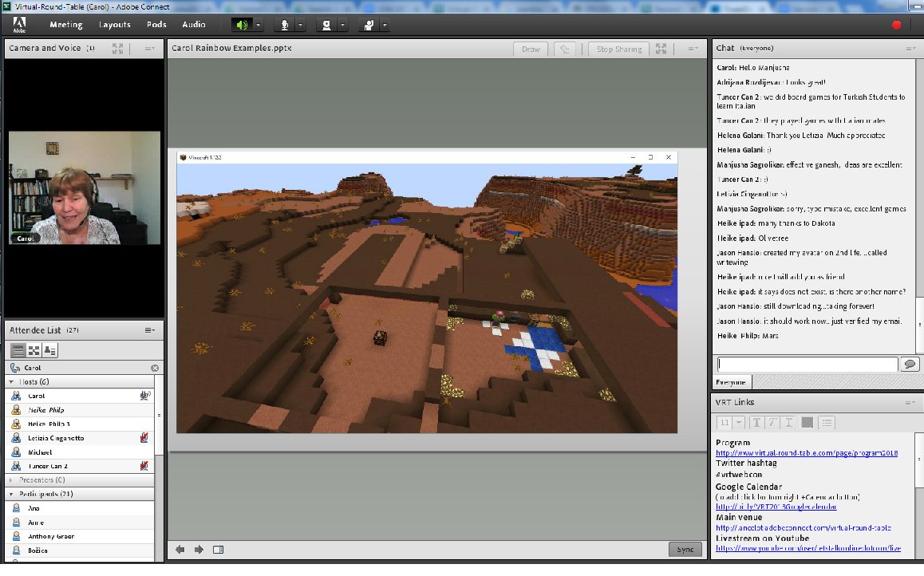This screenshot has width=924, height=576.
Task: Collapse the Hosts group
Action: pyautogui.click(x=11, y=382)
